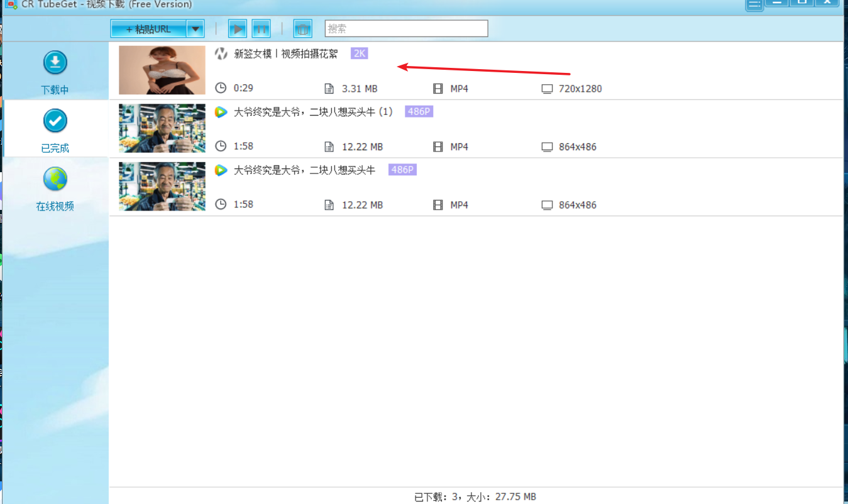
Task: Expand the dropdown arrow beside 粘贴URL
Action: 196,29
